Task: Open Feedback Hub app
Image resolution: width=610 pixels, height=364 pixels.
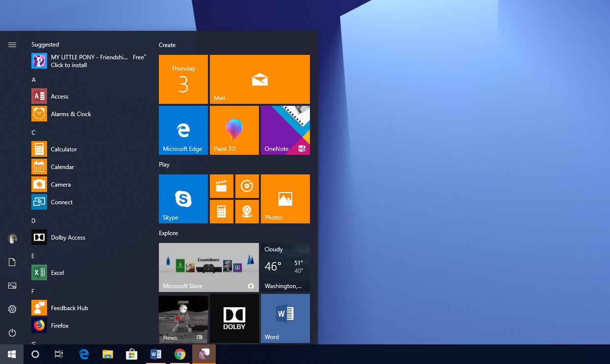Action: click(89, 308)
